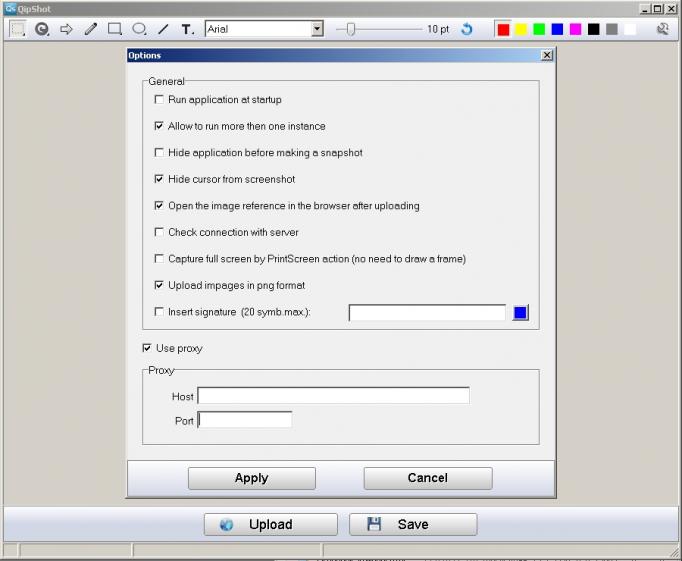This screenshot has width=682, height=561.
Task: Uncheck Upload images in png format
Action: pyautogui.click(x=159, y=285)
